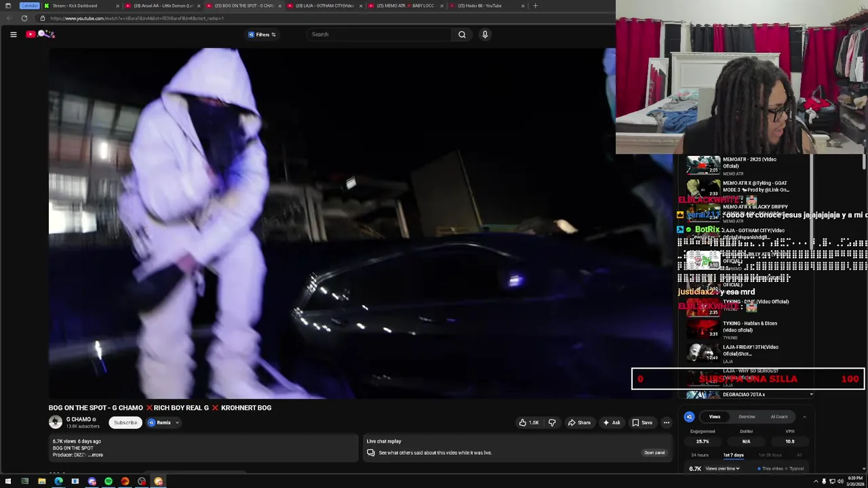The height and width of the screenshot is (488, 868).
Task: Choose the 24 hours time range
Action: 700,455
